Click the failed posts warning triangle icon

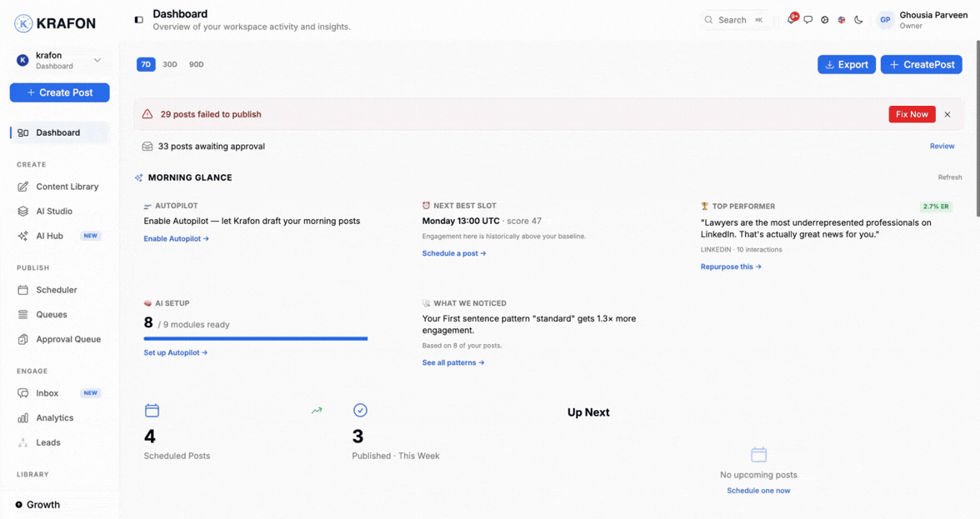pos(147,114)
